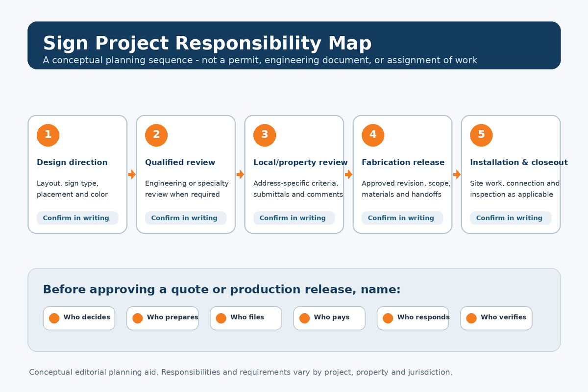Select the Who files chip
This screenshot has height=392, width=588.
pos(246,318)
